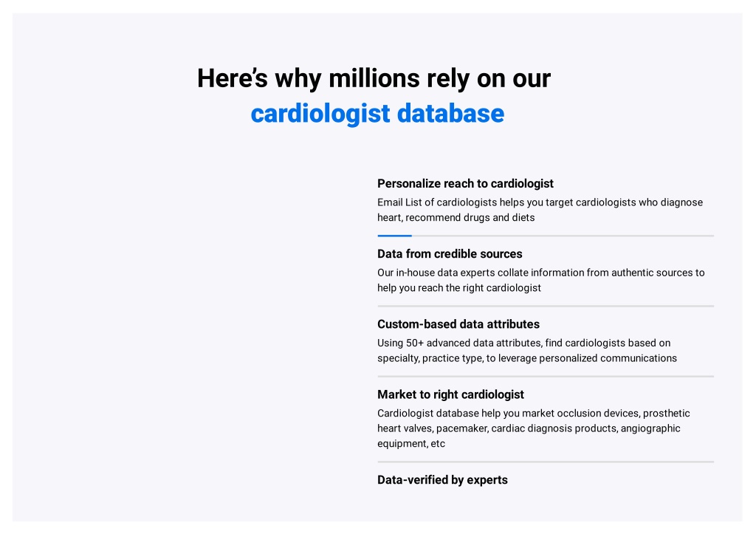
Task: Click the 'Using 50+ advanced data attributes' description
Action: coord(527,351)
